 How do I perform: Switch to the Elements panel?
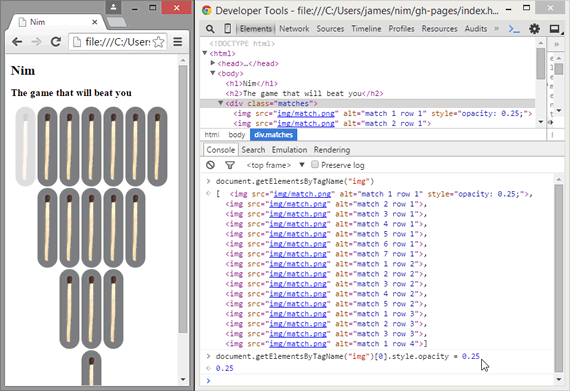[x=256, y=29]
